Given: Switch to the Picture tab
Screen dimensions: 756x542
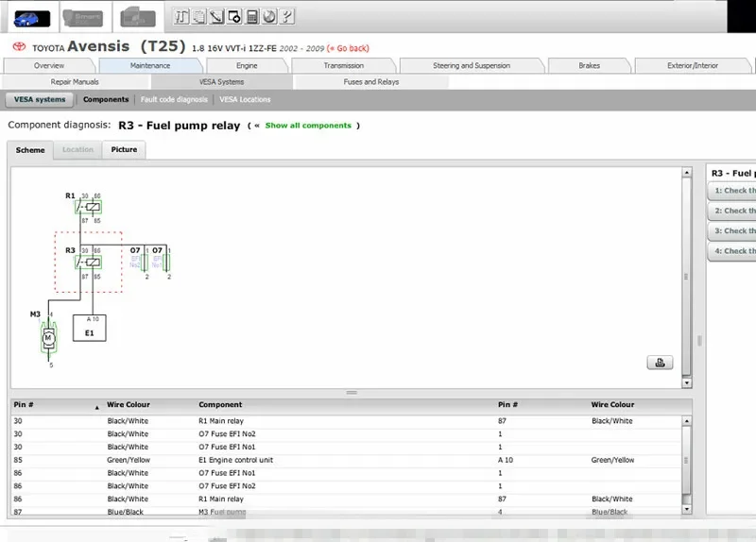Looking at the screenshot, I should tap(124, 150).
